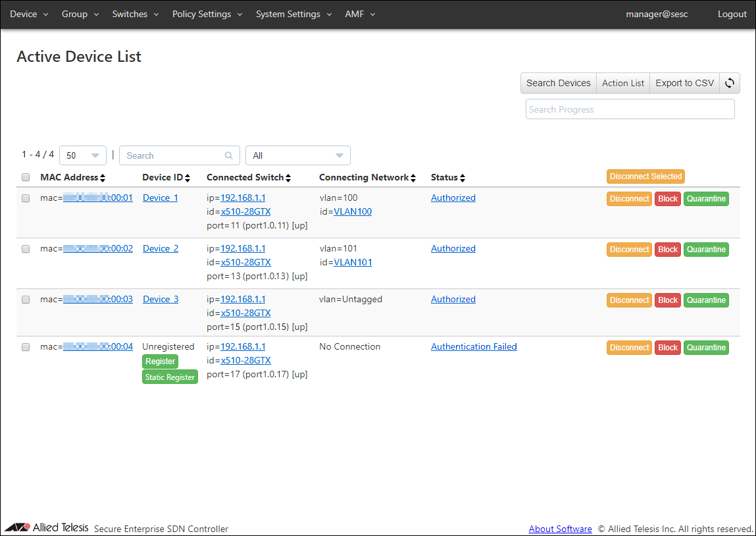756x536 pixels.
Task: Expand the Policy Settings menu
Action: (x=207, y=14)
